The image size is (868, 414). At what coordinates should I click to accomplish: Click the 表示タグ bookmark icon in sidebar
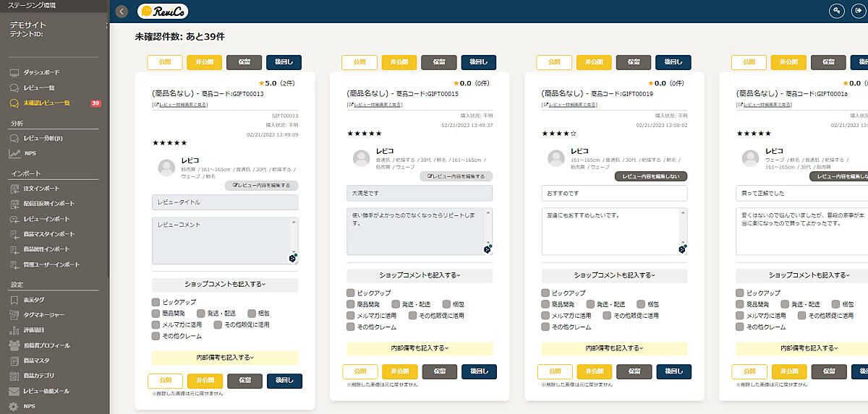pos(14,300)
